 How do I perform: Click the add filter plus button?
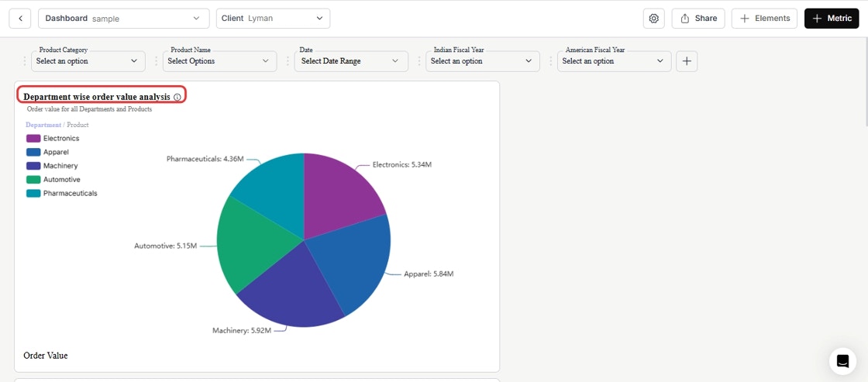click(687, 61)
